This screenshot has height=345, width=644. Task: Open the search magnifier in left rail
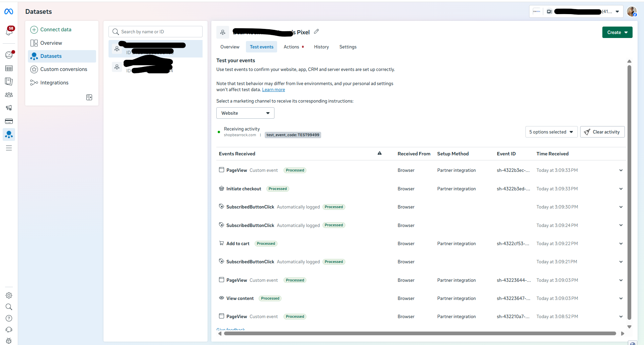tap(9, 307)
